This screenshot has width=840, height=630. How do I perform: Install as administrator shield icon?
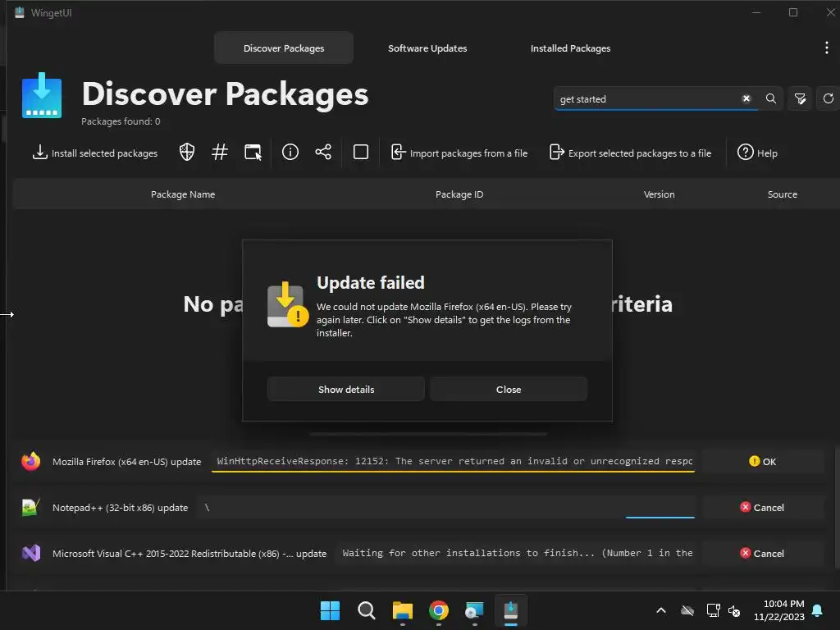[x=187, y=152]
